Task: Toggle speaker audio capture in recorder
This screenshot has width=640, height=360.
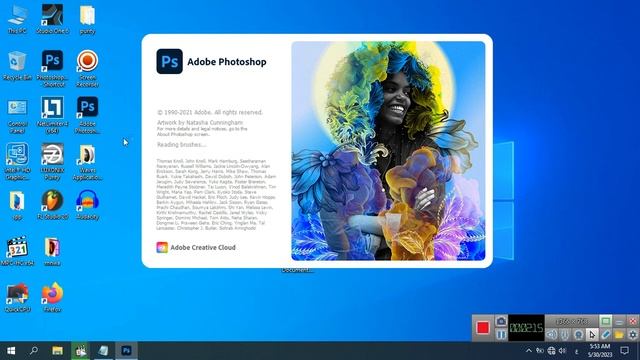Action: (552, 334)
